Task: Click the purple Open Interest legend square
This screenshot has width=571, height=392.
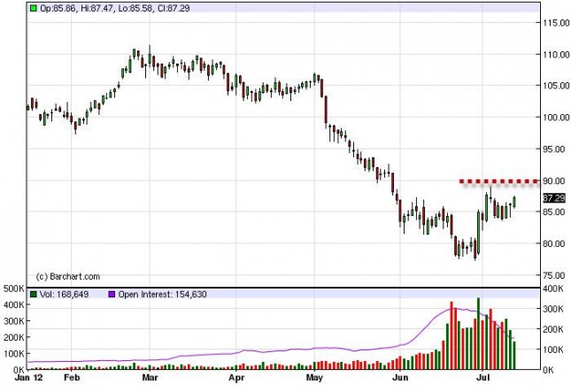Action: [x=112, y=294]
